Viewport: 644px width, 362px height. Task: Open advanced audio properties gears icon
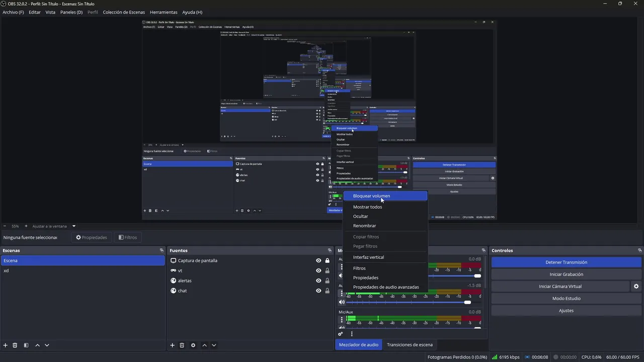pyautogui.click(x=341, y=334)
